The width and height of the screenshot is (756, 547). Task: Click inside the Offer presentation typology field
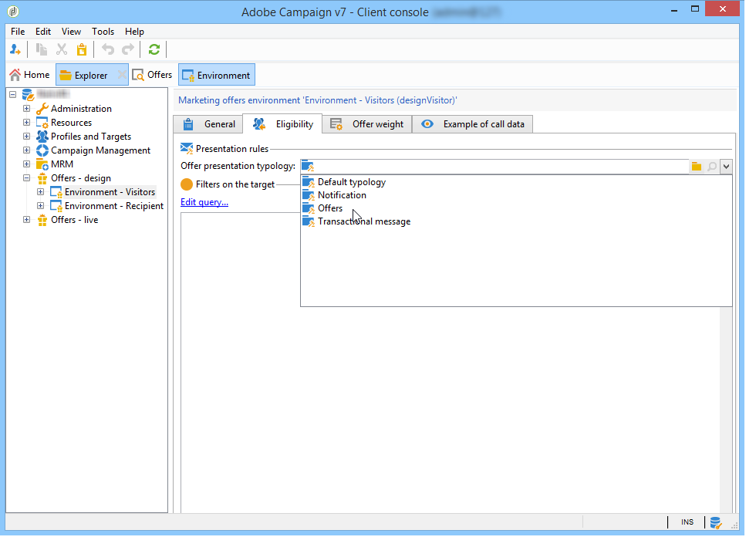(x=495, y=167)
